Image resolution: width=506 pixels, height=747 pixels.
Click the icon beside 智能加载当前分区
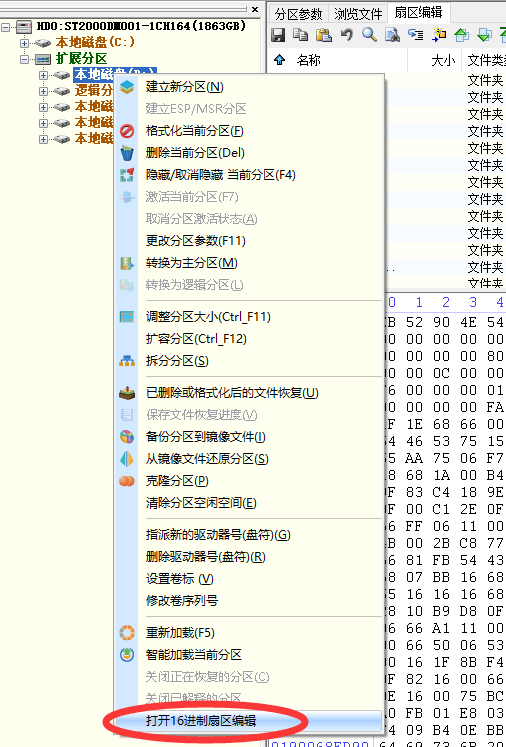point(127,655)
